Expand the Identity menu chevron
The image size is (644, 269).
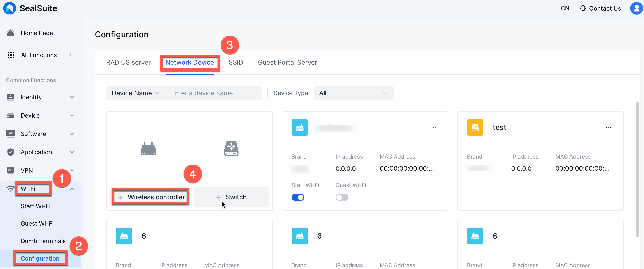coord(72,97)
